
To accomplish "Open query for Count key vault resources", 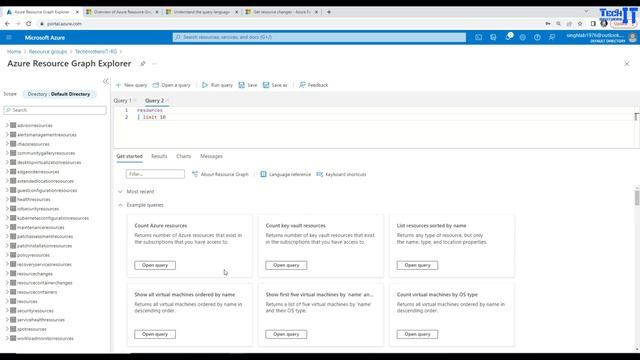I will click(x=286, y=265).
